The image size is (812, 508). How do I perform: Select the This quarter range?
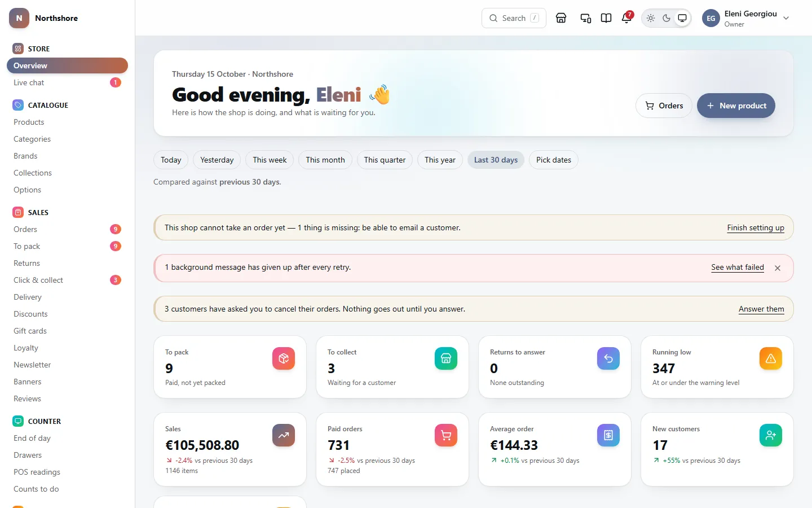point(385,160)
